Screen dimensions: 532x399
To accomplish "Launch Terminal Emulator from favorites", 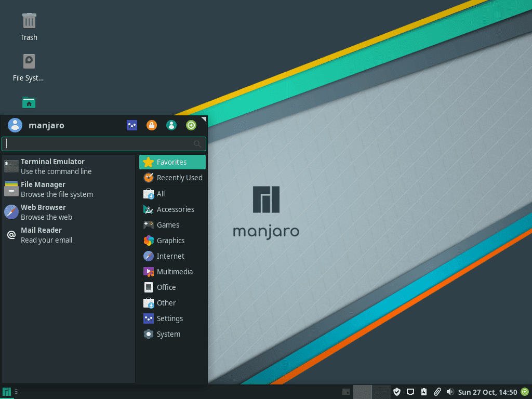I will (52, 166).
